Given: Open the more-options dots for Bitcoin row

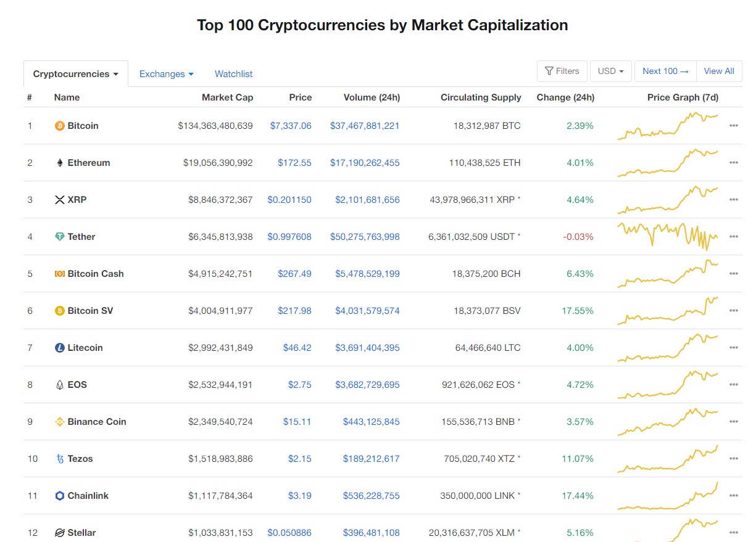Looking at the screenshot, I should point(734,126).
